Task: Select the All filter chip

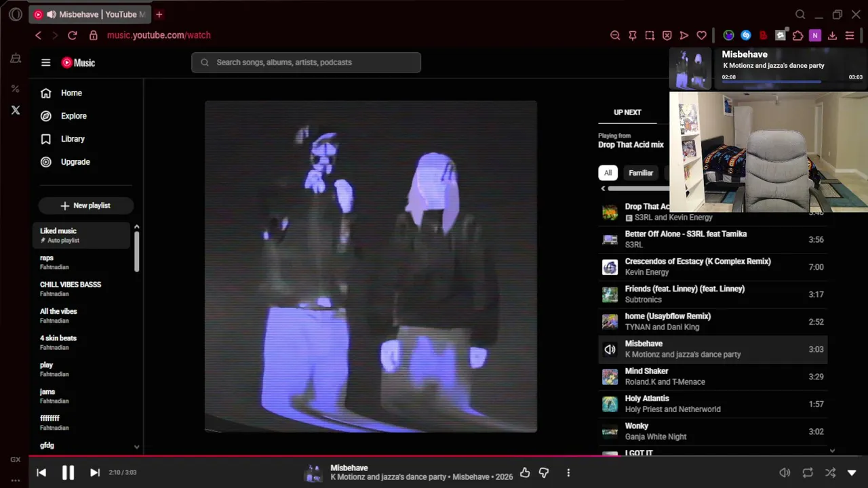Action: tap(608, 173)
